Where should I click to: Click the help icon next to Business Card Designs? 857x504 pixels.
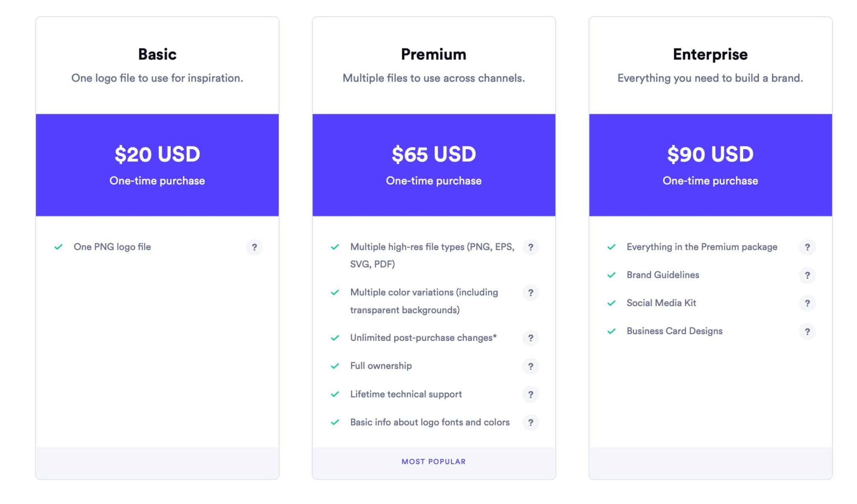(x=808, y=331)
